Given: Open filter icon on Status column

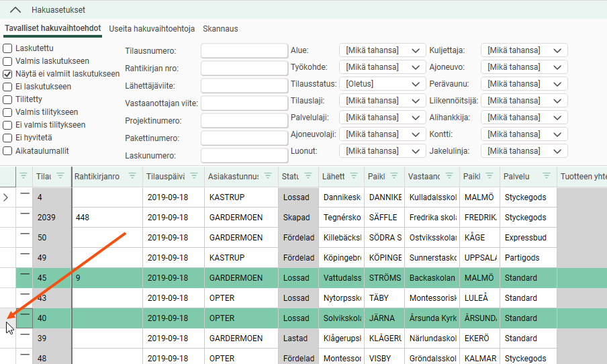Looking at the screenshot, I should (308, 176).
